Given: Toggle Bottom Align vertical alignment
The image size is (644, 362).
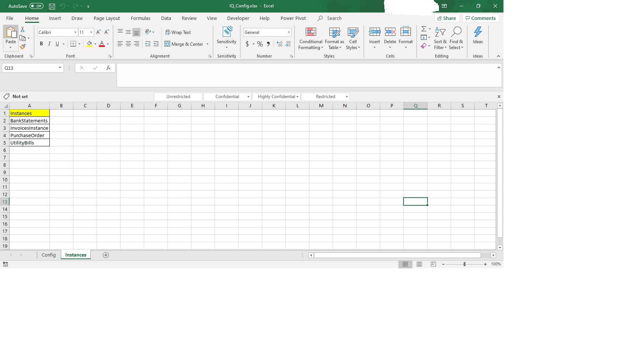Looking at the screenshot, I should pos(136,32).
